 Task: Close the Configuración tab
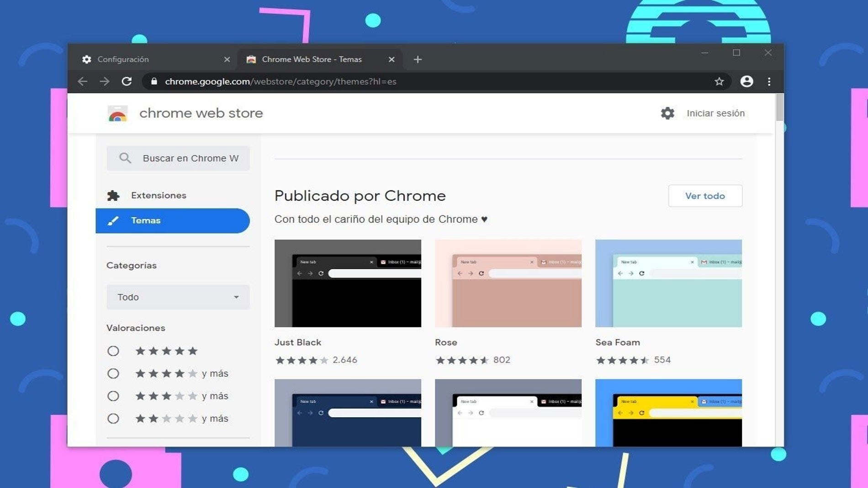pyautogui.click(x=227, y=59)
